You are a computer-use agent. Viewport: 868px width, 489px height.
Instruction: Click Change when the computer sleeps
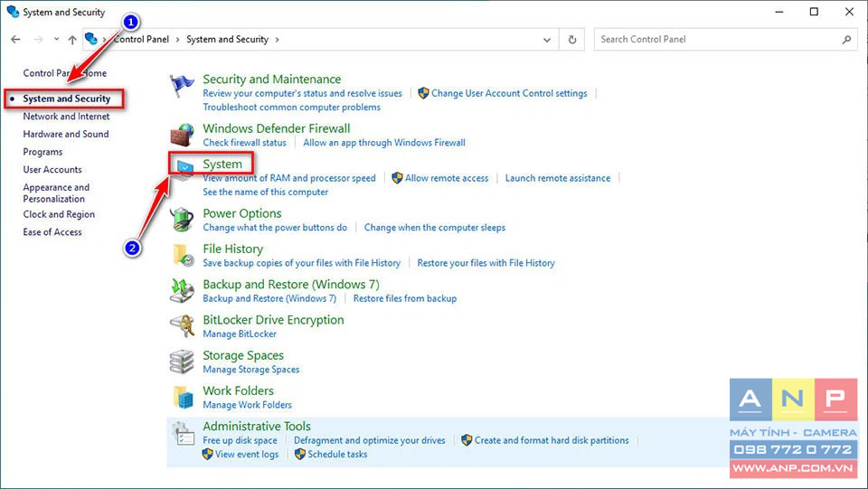pos(435,227)
